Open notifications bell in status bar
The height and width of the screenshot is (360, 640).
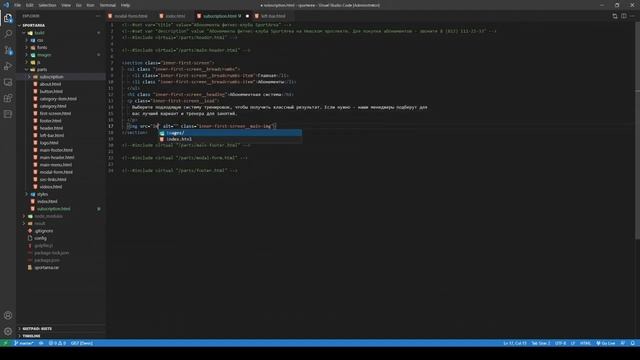coord(633,343)
